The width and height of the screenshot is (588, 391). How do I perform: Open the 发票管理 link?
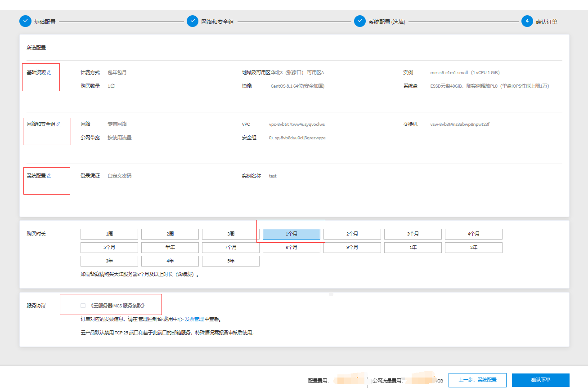coord(194,319)
